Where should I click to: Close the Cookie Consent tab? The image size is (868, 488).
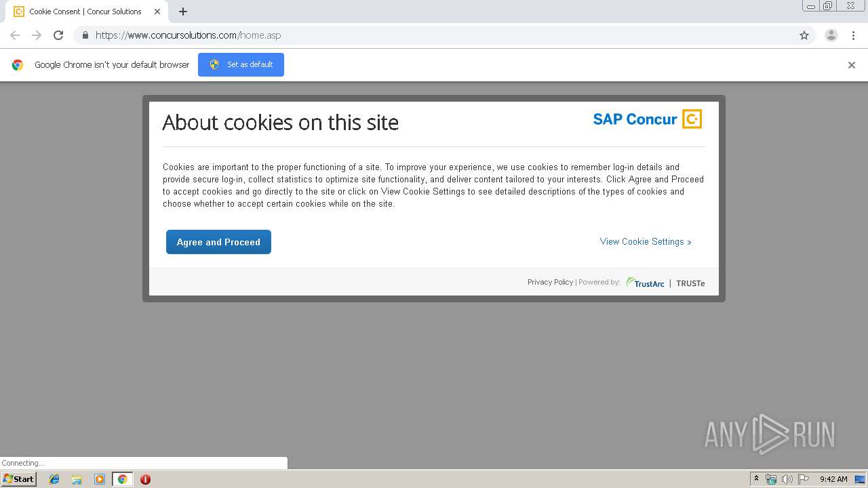(157, 12)
